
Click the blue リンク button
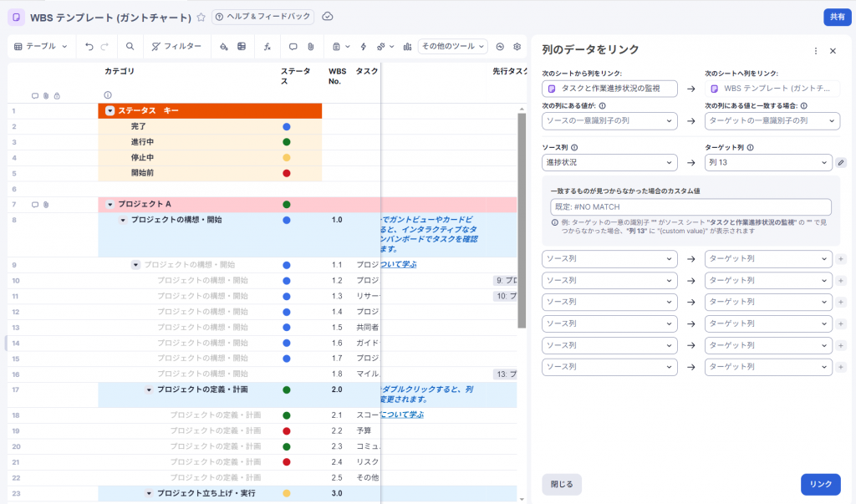[820, 484]
